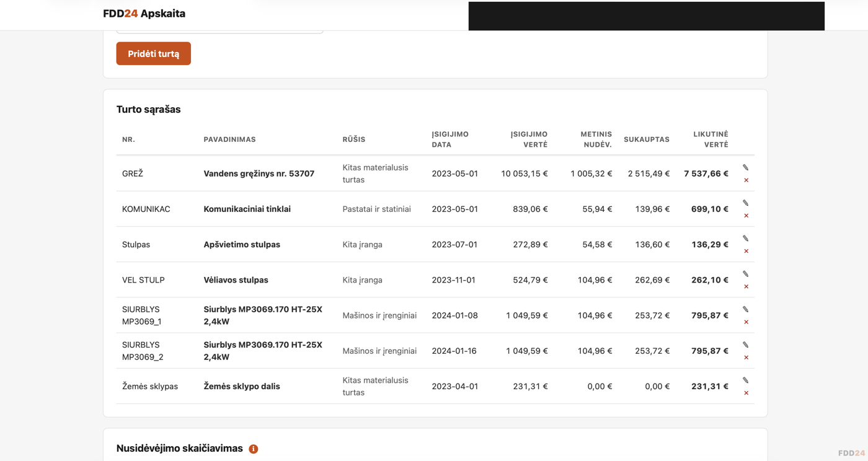The height and width of the screenshot is (461, 868).
Task: Open the FDD24 Apskaita home logo
Action: click(144, 14)
